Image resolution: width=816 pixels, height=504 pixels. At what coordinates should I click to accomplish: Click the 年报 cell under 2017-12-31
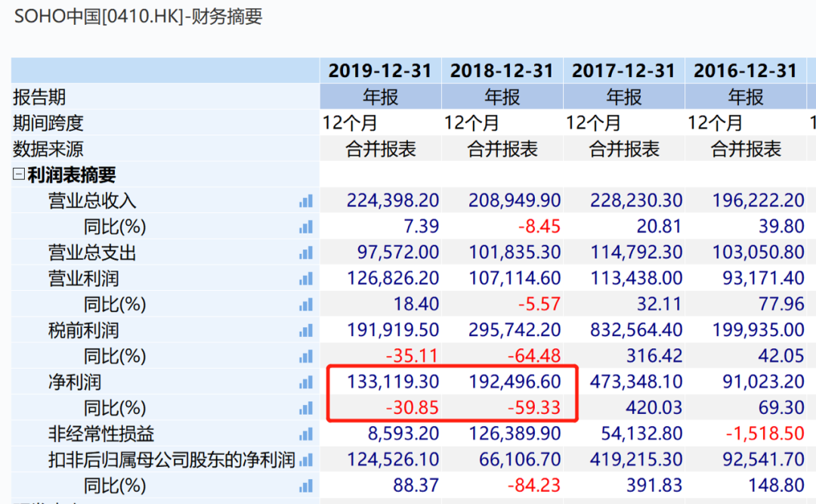624,97
